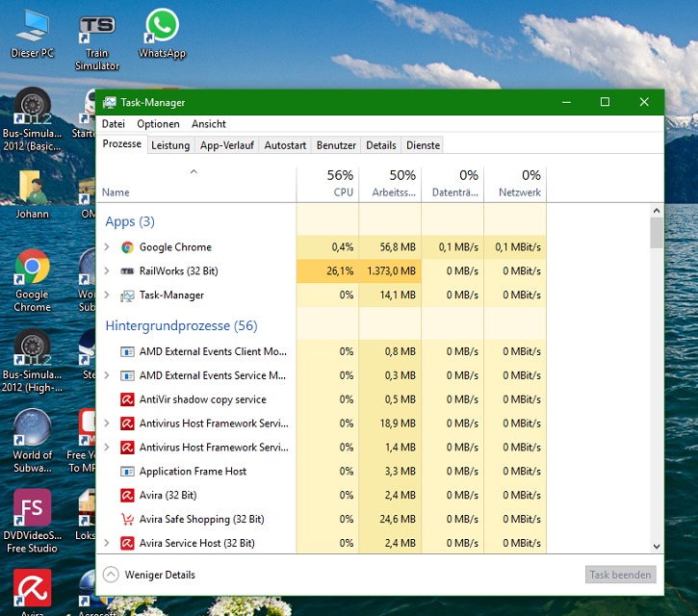Click the scroll down arrow of process list
Screen dimensions: 698x616
click(x=657, y=546)
